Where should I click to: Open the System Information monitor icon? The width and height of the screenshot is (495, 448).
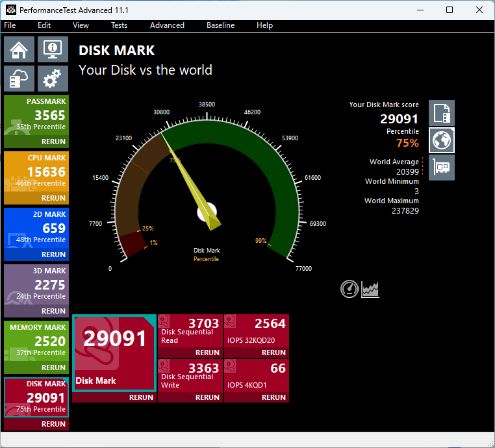pos(53,49)
